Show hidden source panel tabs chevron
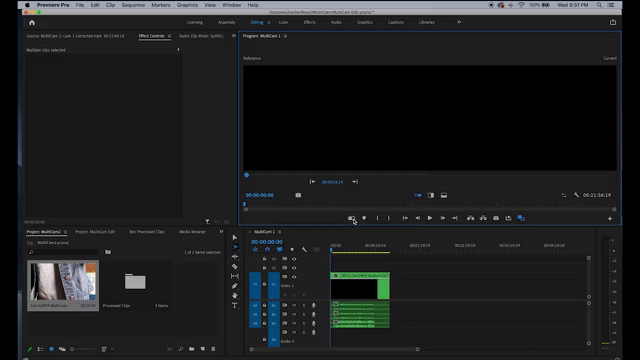640x360 pixels. [x=233, y=36]
